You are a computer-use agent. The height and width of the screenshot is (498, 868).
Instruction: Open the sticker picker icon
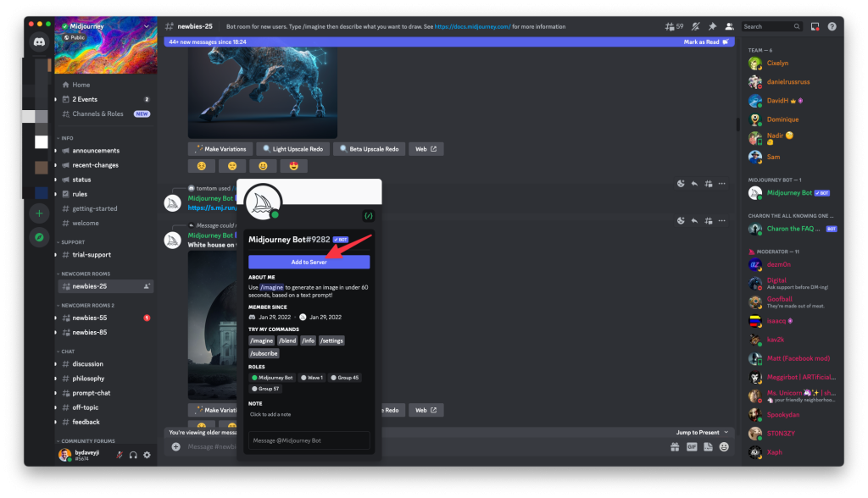click(708, 447)
